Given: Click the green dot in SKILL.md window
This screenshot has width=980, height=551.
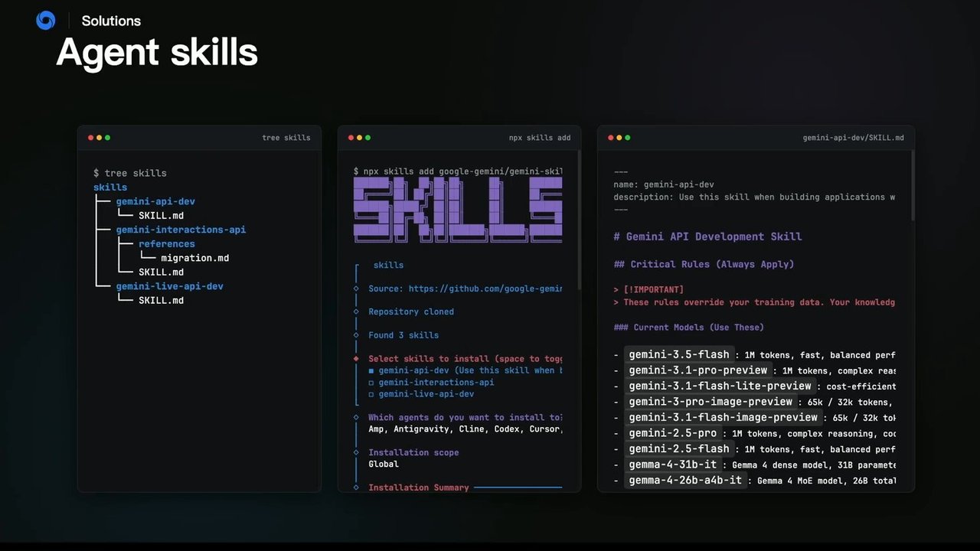Looking at the screenshot, I should pyautogui.click(x=628, y=138).
